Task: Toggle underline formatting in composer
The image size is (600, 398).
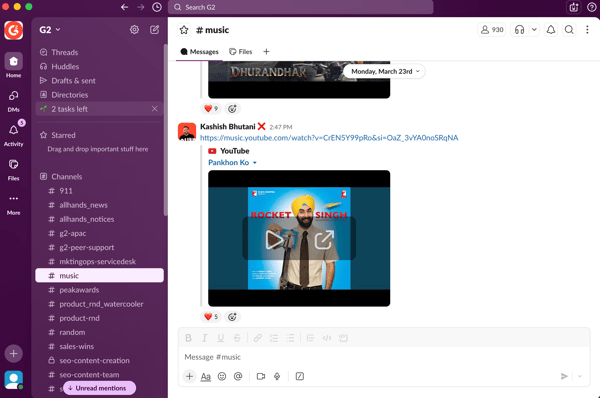Action: [x=221, y=338]
